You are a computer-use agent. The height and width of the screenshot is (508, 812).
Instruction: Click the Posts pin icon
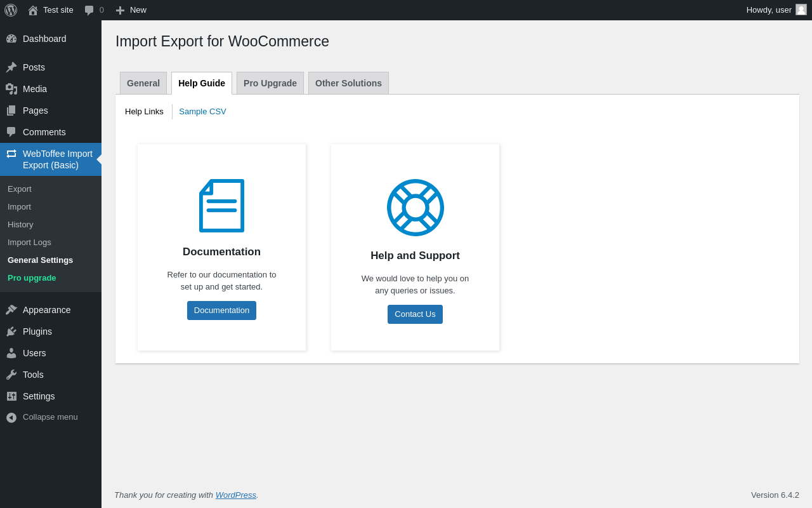[11, 67]
